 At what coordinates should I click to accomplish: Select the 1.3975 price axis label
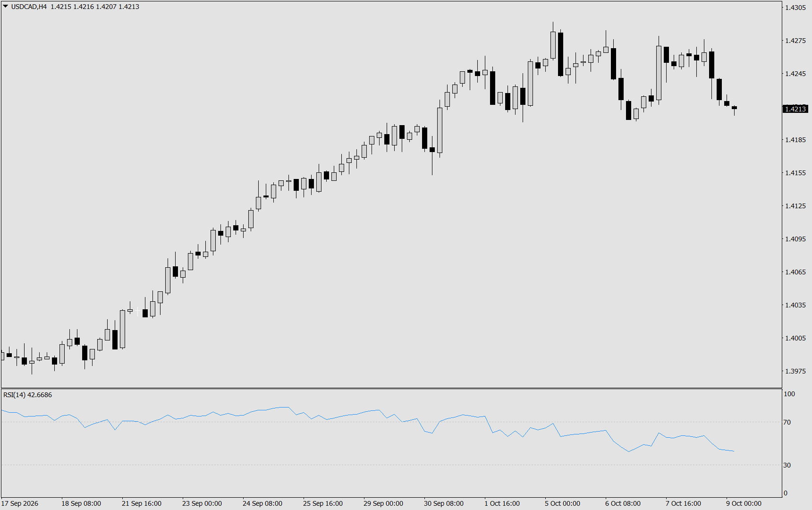(795, 371)
